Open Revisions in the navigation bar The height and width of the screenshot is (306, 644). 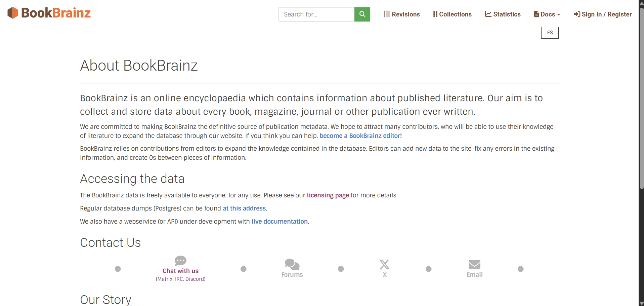(402, 14)
